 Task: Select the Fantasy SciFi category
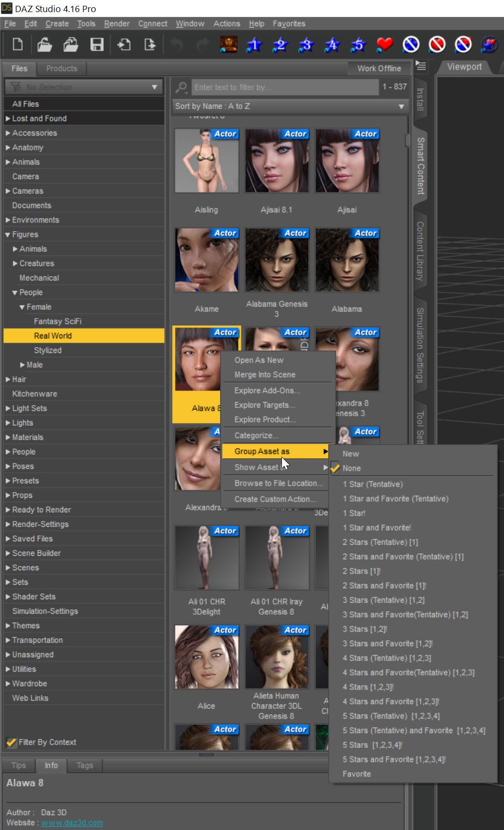(84, 322)
